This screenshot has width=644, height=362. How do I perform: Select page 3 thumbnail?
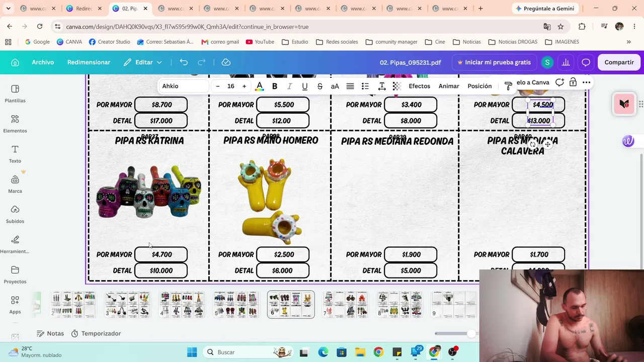point(128,305)
